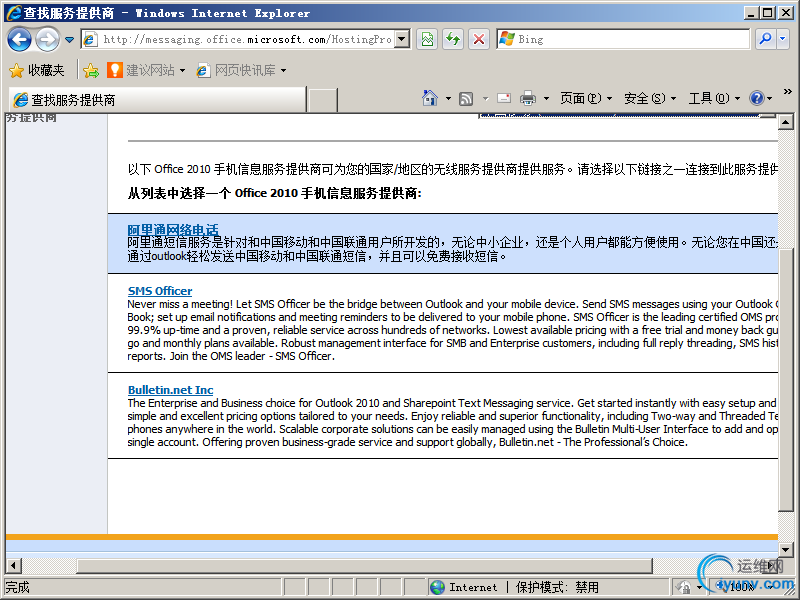The height and width of the screenshot is (600, 800).
Task: Go back with the Back arrow button
Action: [20, 39]
